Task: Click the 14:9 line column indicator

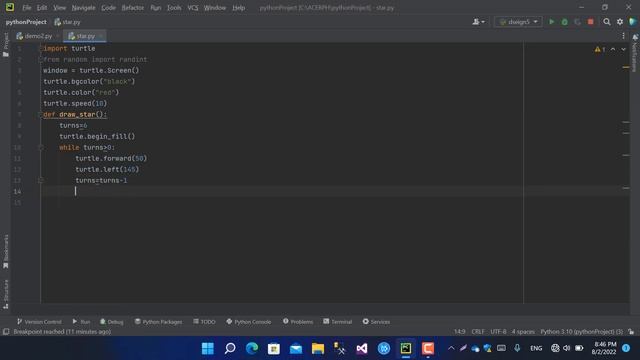Action: pos(459,331)
